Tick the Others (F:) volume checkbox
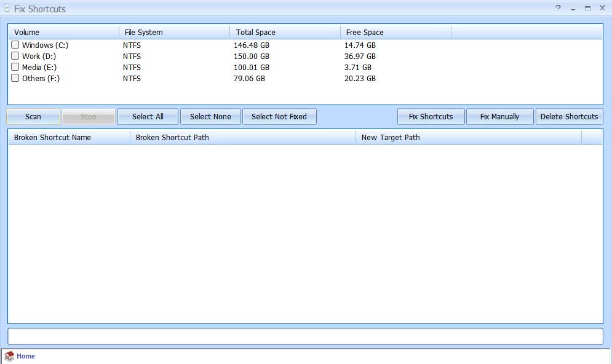This screenshot has width=612, height=364. click(x=15, y=78)
